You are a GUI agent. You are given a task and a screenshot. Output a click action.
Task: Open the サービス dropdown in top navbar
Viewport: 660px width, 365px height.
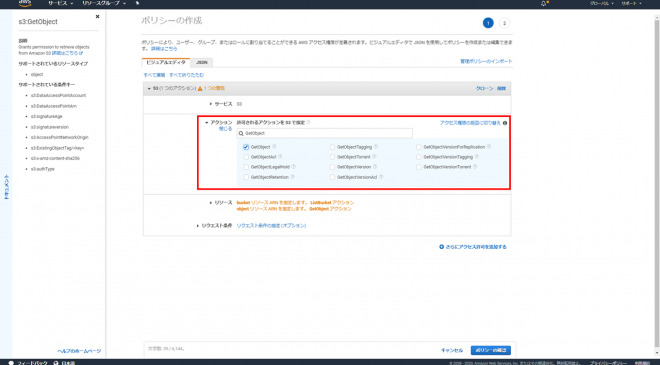click(60, 3)
